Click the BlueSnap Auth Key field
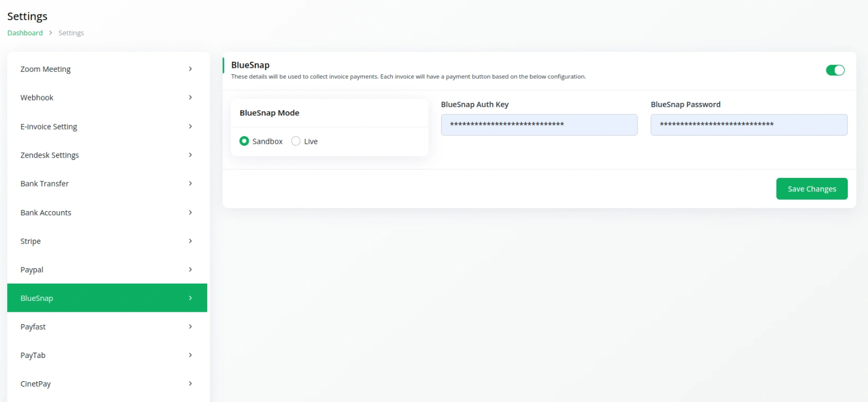Image resolution: width=868 pixels, height=402 pixels. tap(539, 125)
